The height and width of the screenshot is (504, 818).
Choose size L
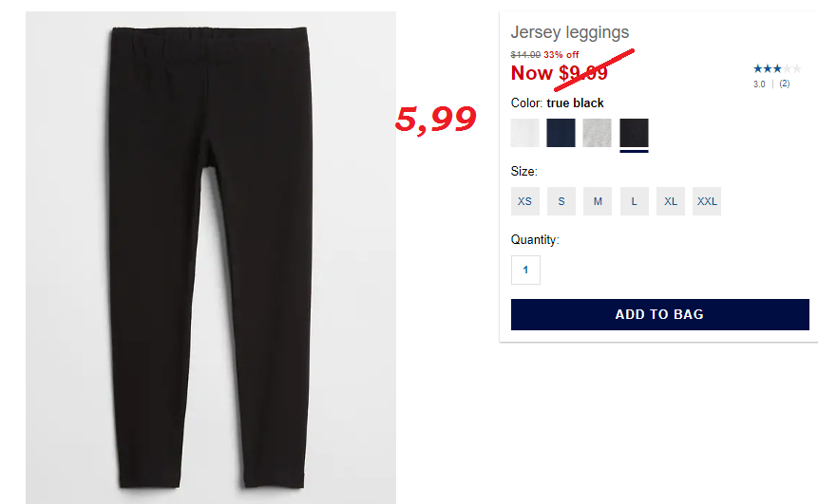point(635,201)
